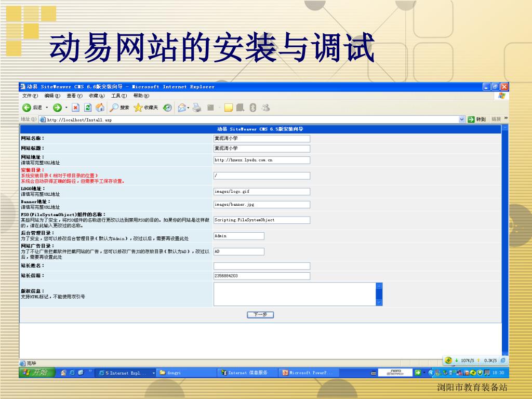This screenshot has height=399, width=532.
Task: Open the 帮助(H) menu
Action: click(x=141, y=96)
